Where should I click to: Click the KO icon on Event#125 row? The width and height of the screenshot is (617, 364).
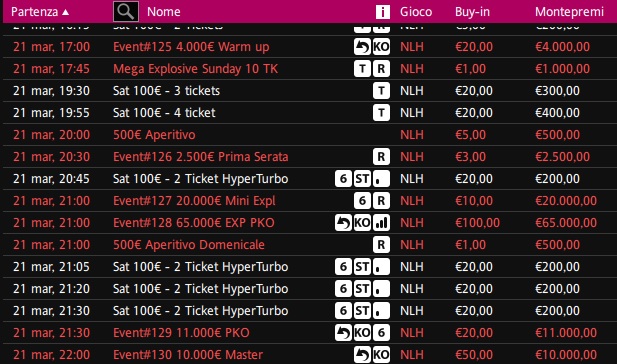[x=381, y=47]
